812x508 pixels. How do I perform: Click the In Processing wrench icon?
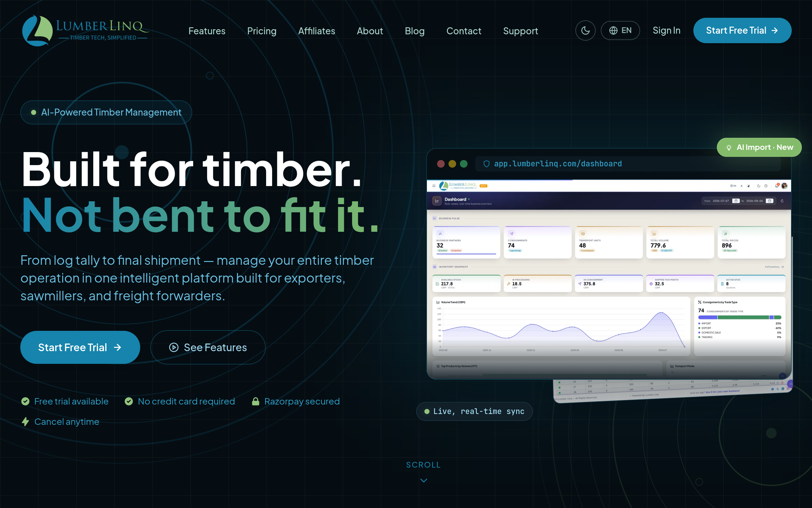click(509, 284)
